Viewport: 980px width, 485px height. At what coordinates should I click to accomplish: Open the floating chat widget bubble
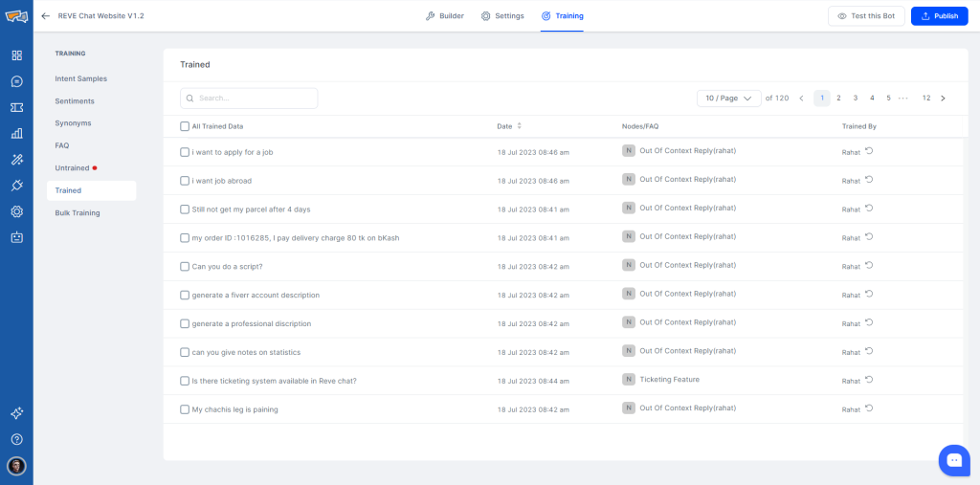[x=954, y=461]
